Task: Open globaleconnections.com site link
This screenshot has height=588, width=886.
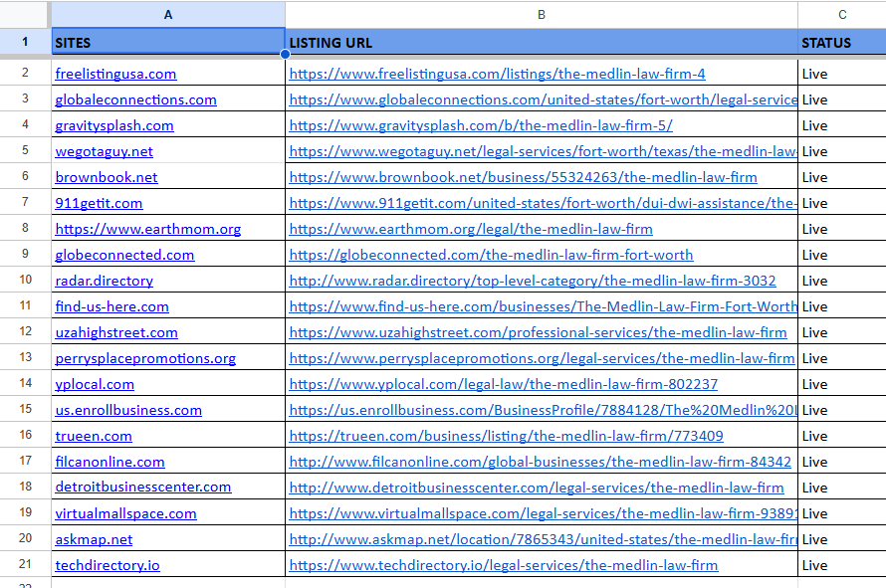Action: (x=135, y=99)
